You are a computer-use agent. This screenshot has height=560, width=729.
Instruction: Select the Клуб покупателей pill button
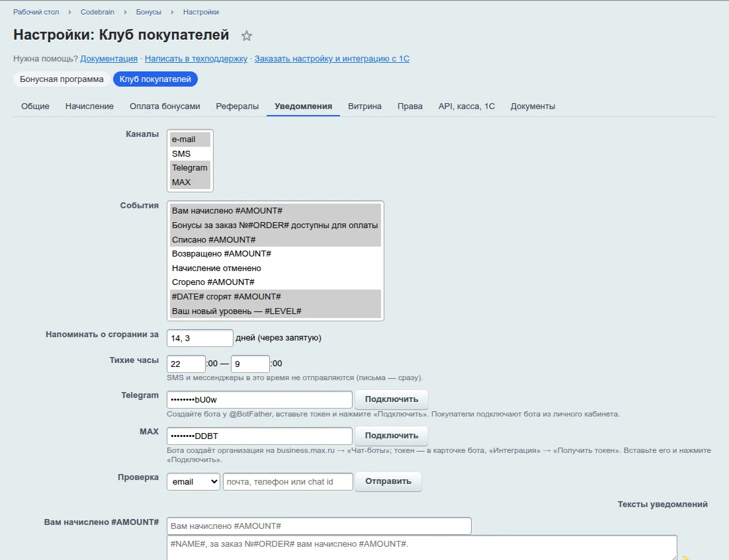pos(155,79)
